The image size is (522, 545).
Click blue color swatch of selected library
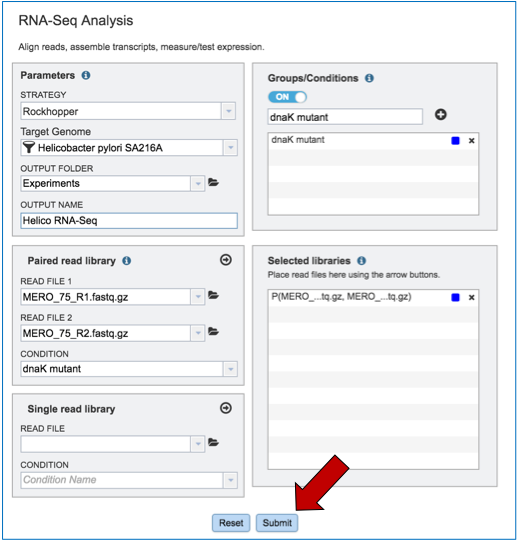tap(455, 298)
